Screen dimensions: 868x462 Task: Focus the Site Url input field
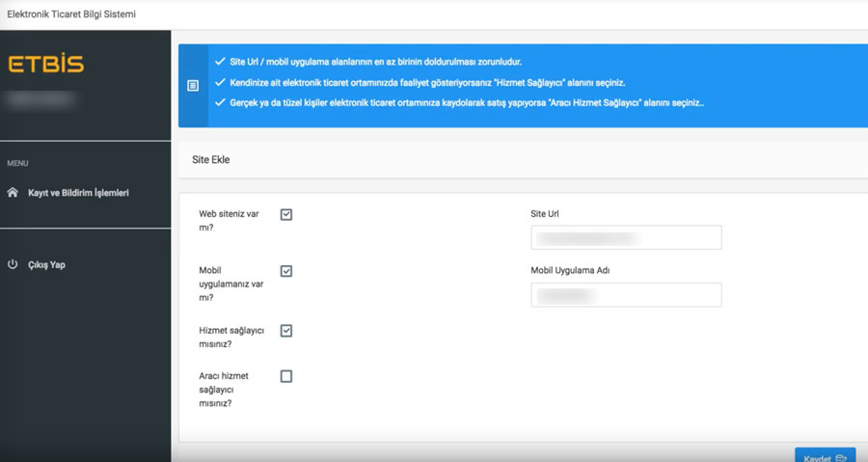click(x=626, y=237)
